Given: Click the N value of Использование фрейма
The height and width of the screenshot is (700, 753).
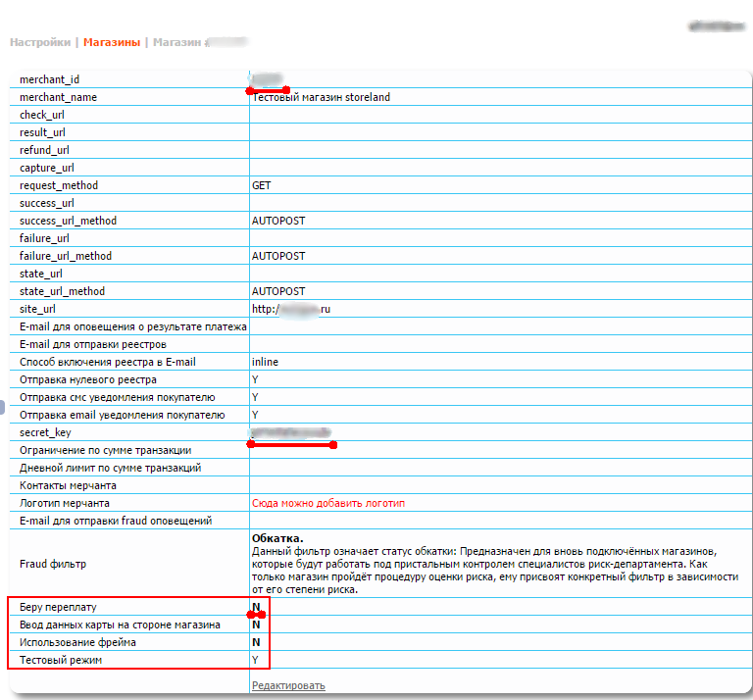Looking at the screenshot, I should (x=256, y=643).
